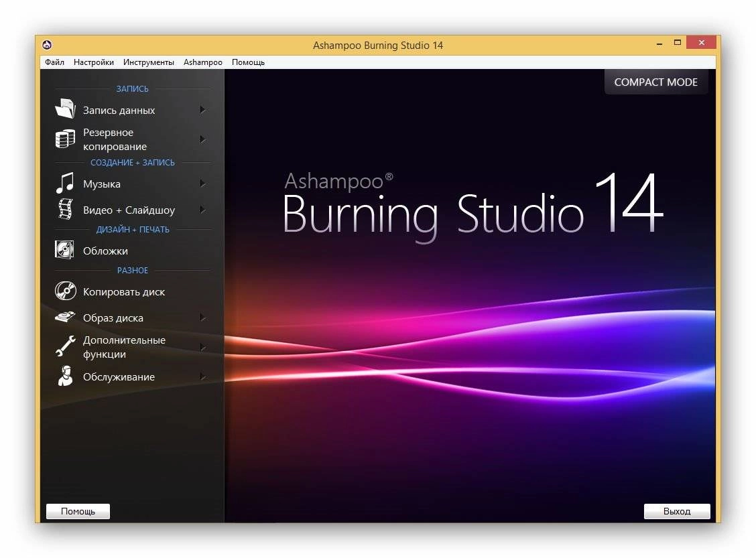This screenshot has height=558, width=756.
Task: Click the music note icon for Музыка
Action: coord(65,183)
